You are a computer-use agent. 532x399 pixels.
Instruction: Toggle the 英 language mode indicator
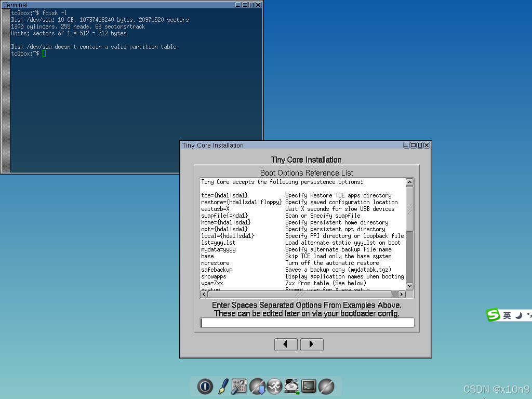(x=507, y=315)
